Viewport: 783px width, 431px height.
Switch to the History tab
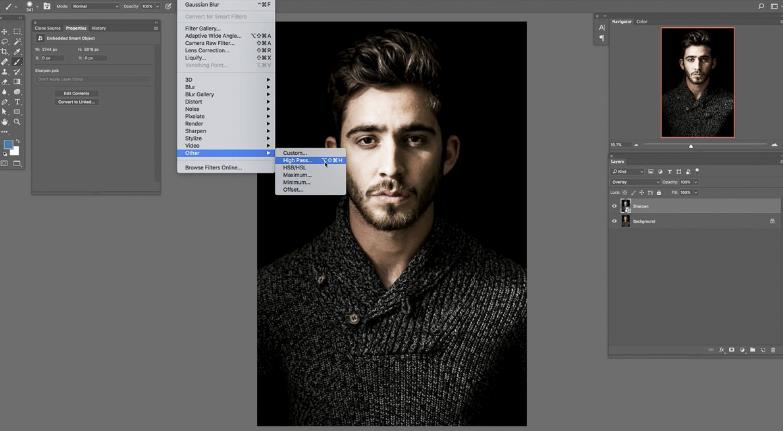click(99, 28)
